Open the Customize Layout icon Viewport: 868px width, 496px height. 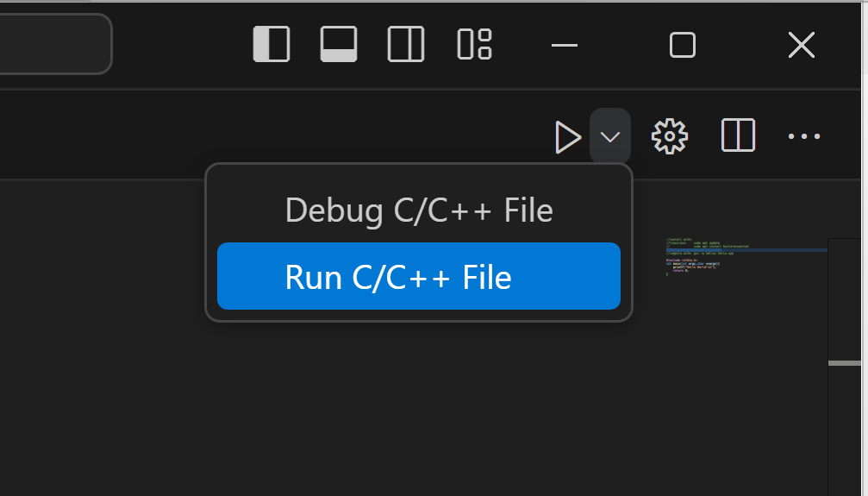[474, 44]
